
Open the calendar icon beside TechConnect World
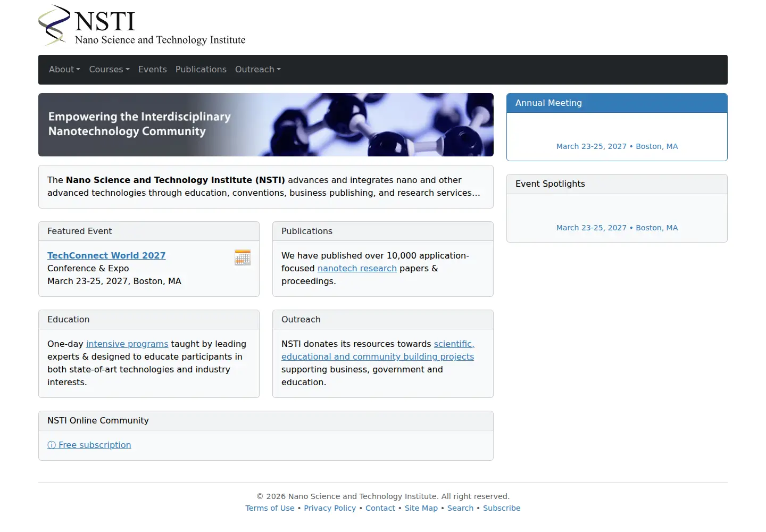tap(243, 257)
